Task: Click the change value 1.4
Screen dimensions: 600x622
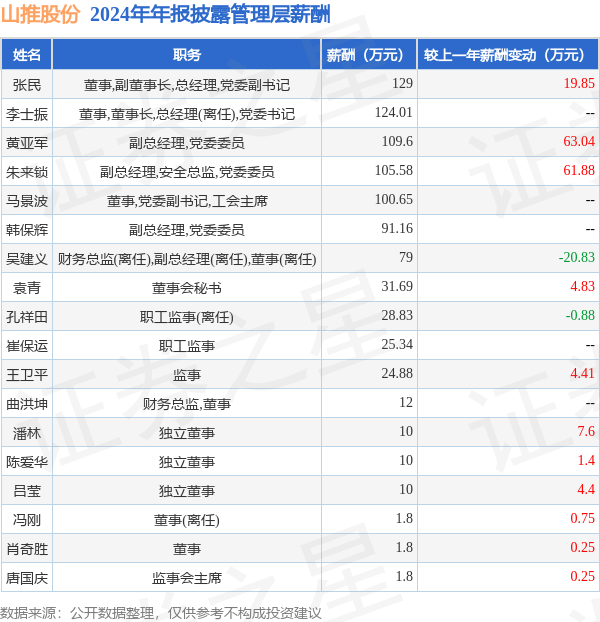Action: tap(586, 461)
